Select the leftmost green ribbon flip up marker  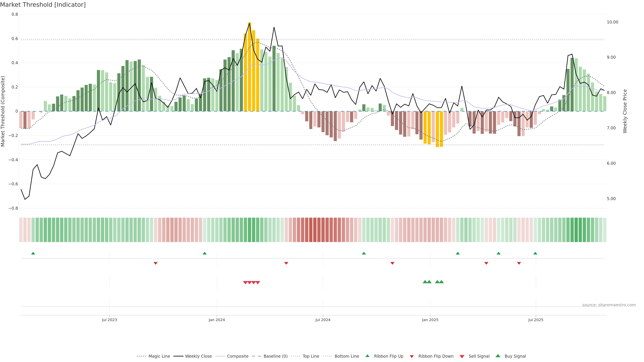(33, 253)
